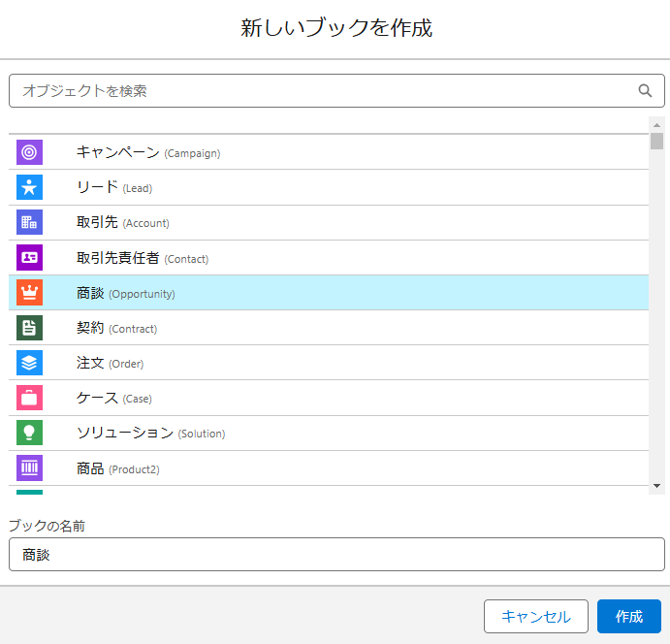
Task: Click the Product2 barcode icon
Action: [x=29, y=467]
